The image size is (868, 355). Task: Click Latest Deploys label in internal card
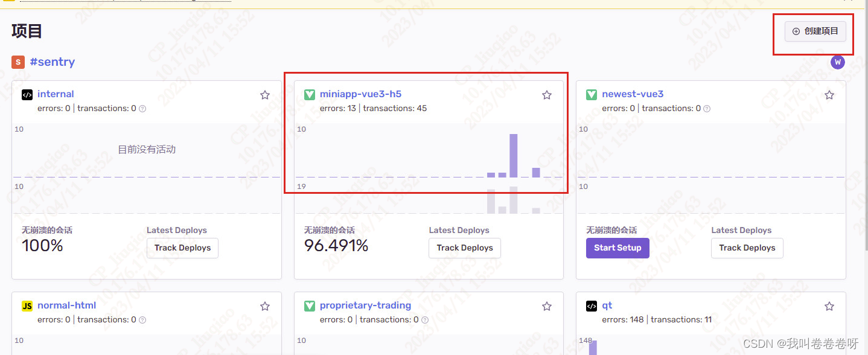point(177,230)
